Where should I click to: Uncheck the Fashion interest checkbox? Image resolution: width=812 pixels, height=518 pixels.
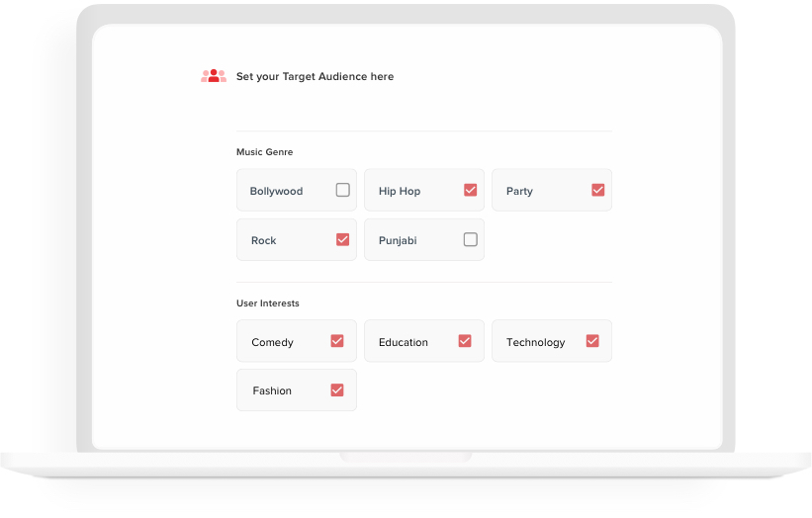click(x=337, y=390)
